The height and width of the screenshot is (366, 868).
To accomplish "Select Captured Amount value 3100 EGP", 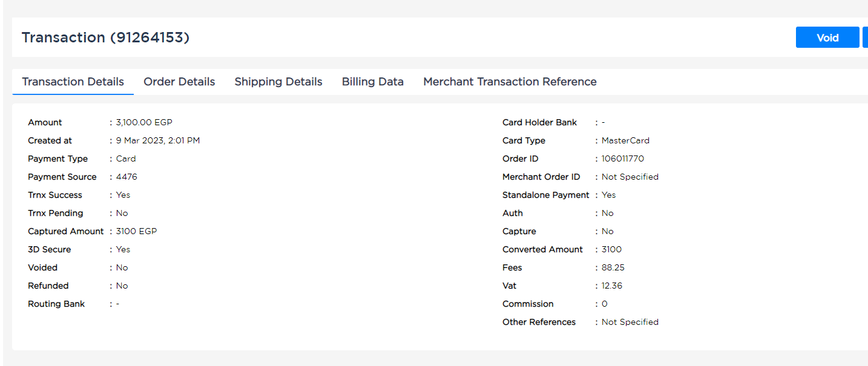I will (137, 231).
